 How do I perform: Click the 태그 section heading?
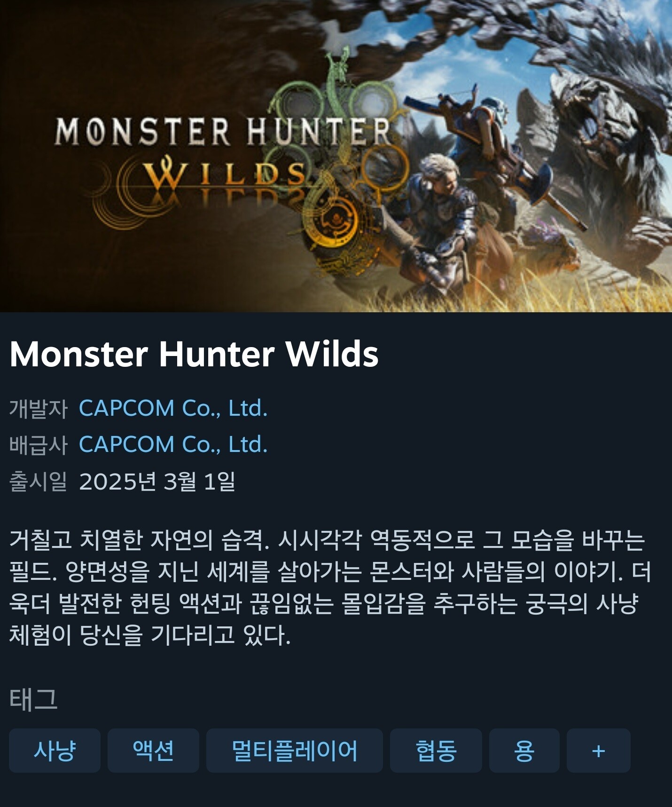pyautogui.click(x=33, y=699)
